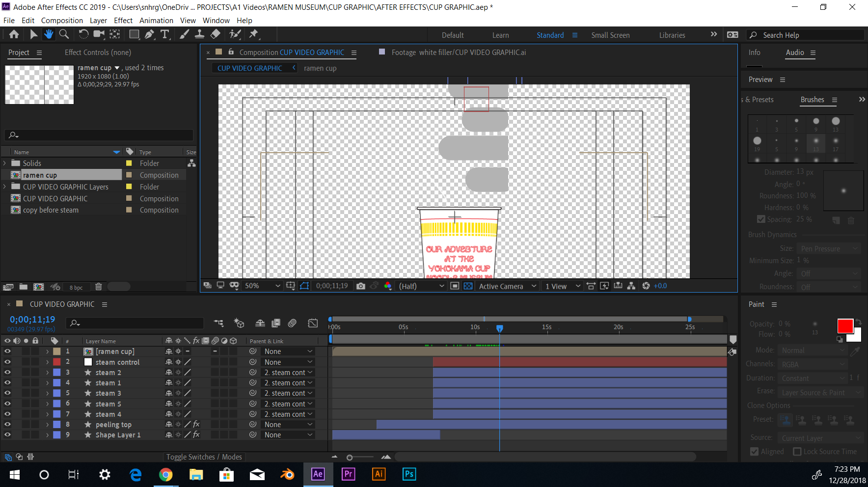Toggle the transparency grid icon
The image size is (868, 487).
coord(468,286)
